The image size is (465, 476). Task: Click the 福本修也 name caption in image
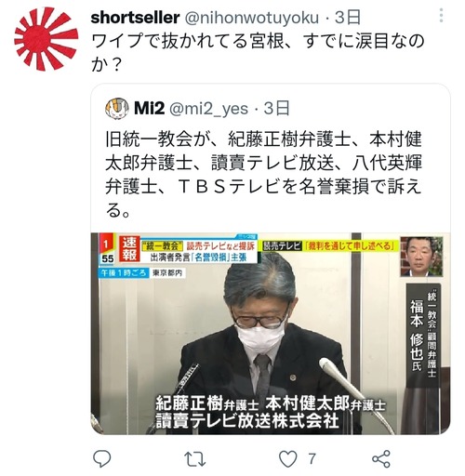(x=417, y=335)
